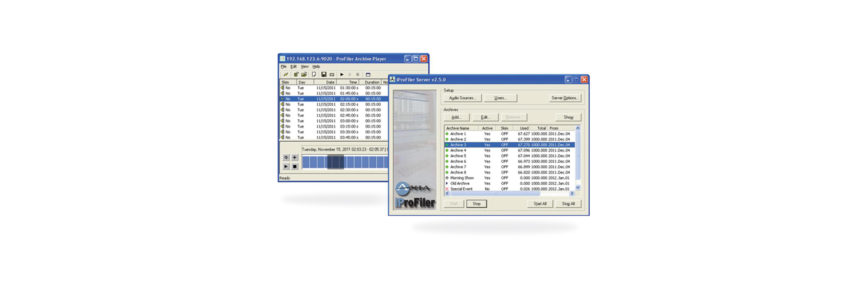868x282 pixels.
Task: Click the pause icon in Archive Player top toolbar
Action: pos(350,75)
